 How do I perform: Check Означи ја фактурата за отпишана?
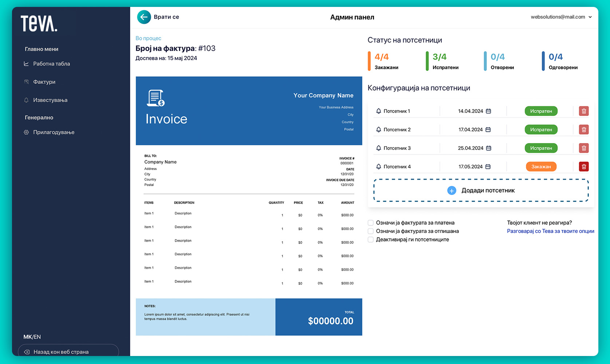tap(371, 231)
